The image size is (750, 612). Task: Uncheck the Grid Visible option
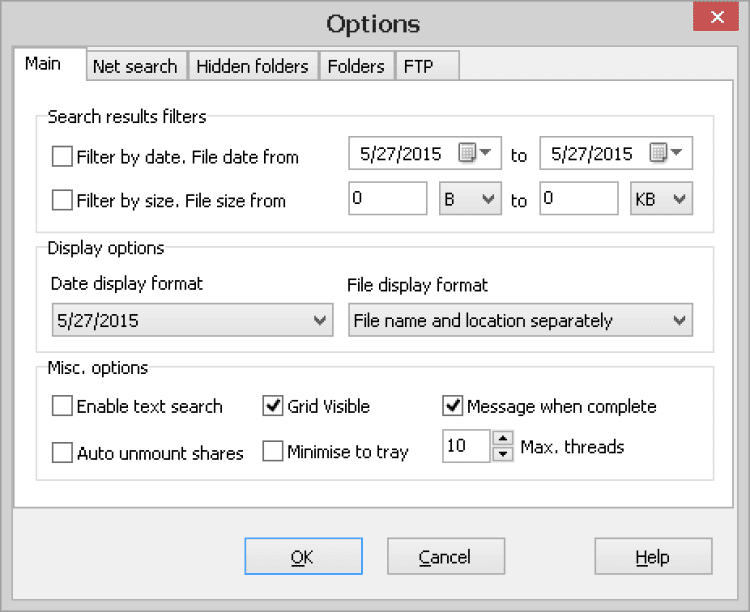coord(272,406)
